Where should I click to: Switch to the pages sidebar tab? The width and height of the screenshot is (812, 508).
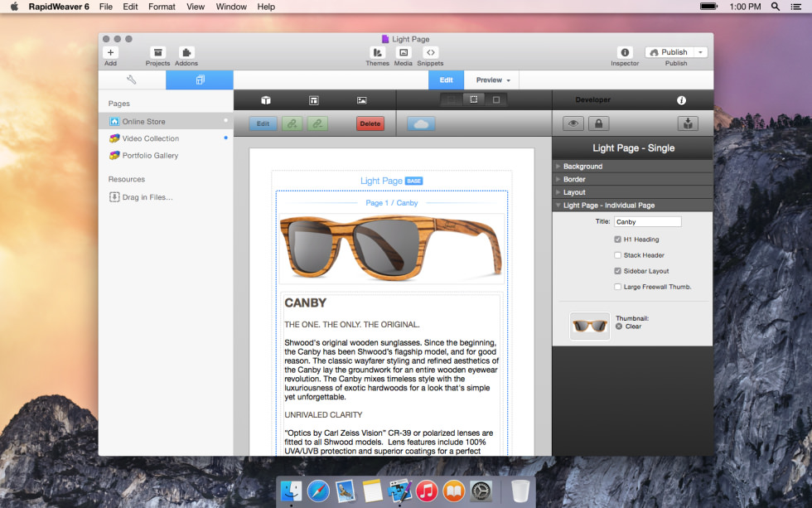click(x=200, y=80)
